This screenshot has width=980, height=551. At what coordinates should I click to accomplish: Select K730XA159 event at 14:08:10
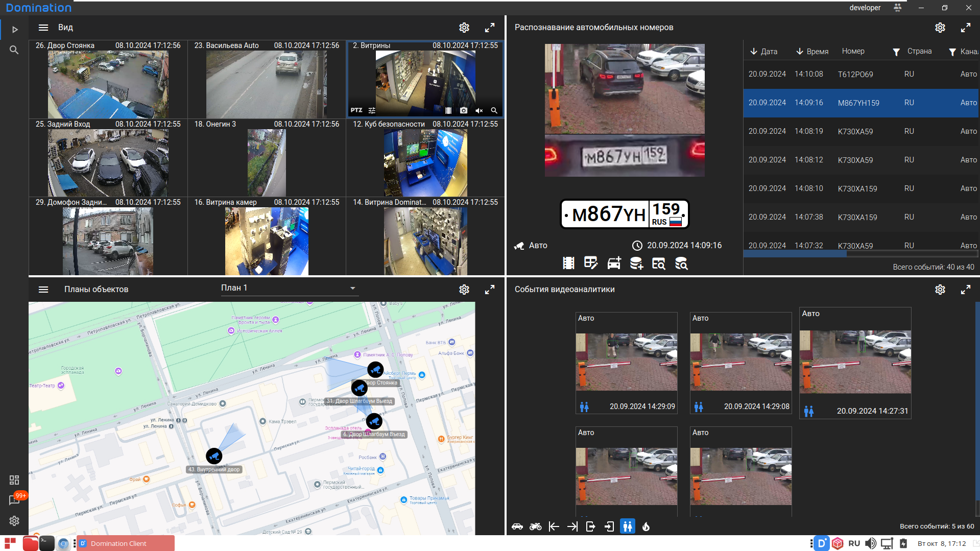(861, 188)
